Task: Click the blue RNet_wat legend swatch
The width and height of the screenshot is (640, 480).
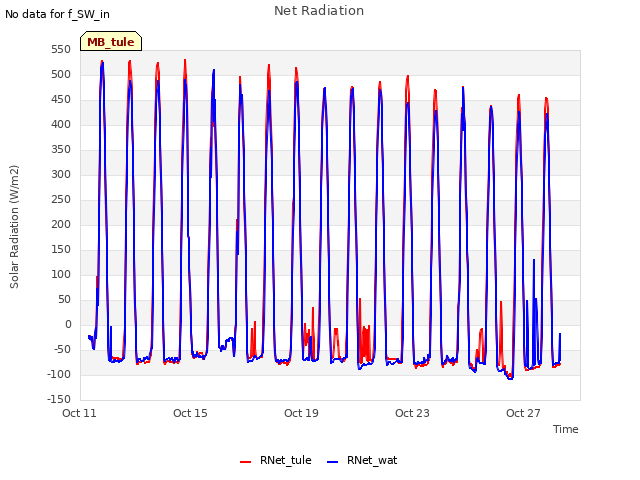Action: [x=333, y=462]
